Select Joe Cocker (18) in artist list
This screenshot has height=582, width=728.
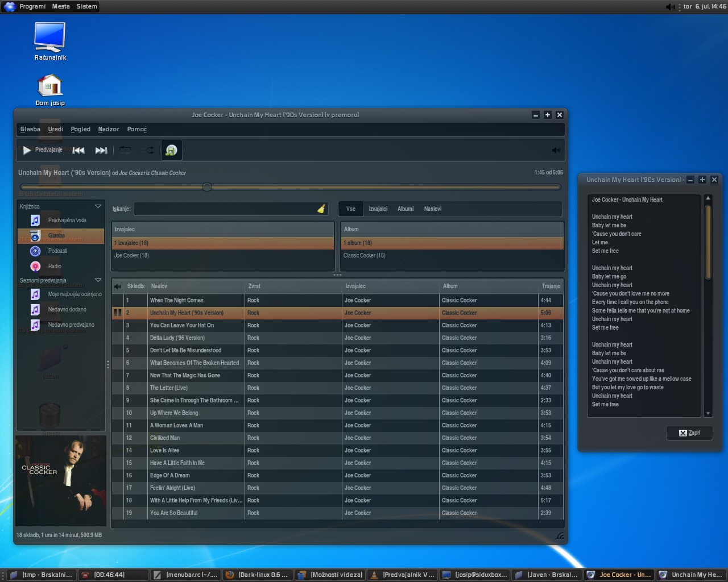tap(222, 255)
